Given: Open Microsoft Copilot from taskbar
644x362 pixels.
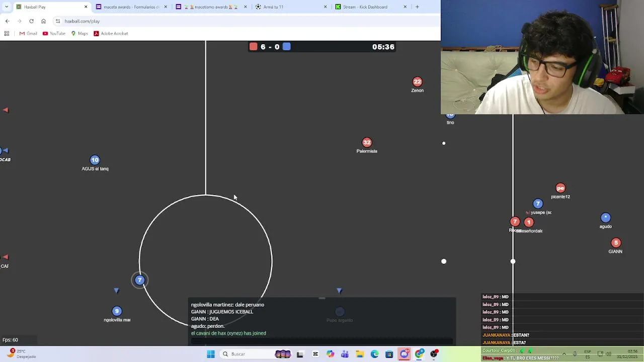Looking at the screenshot, I should point(330,354).
